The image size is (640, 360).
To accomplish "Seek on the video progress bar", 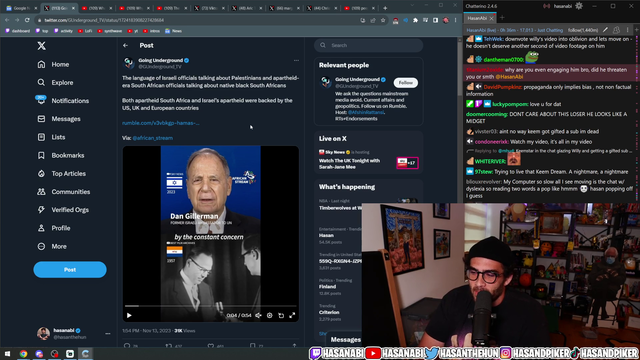I will [211, 306].
